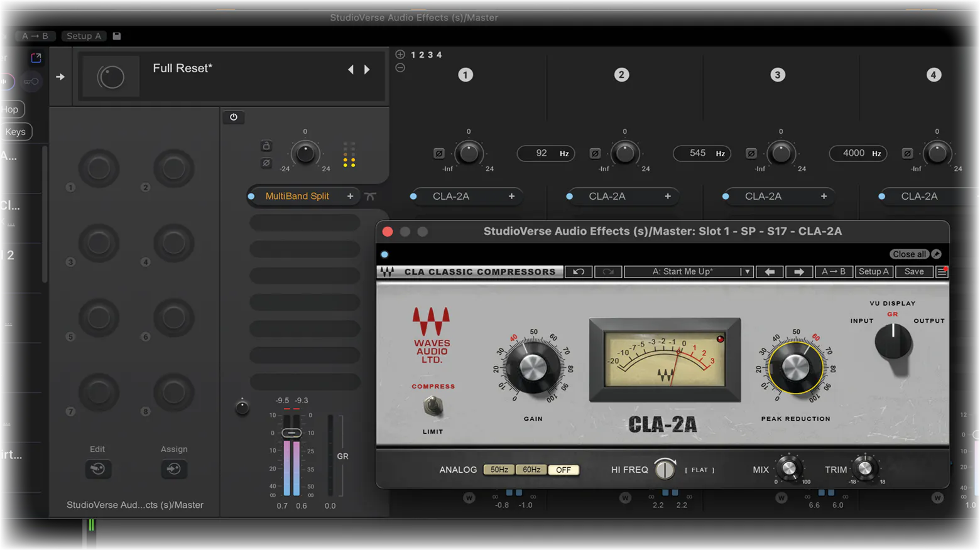Add plugin with plus on band 3 CLA-2A
This screenshot has height=550, width=980.
824,197
